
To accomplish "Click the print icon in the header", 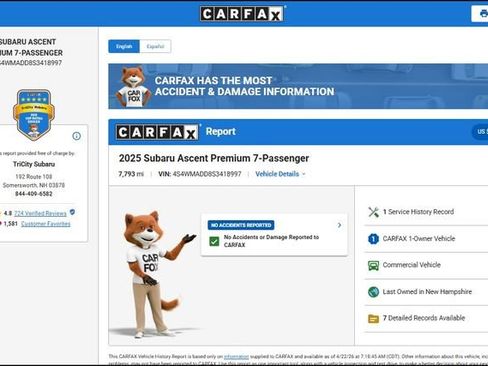I will coord(483,14).
